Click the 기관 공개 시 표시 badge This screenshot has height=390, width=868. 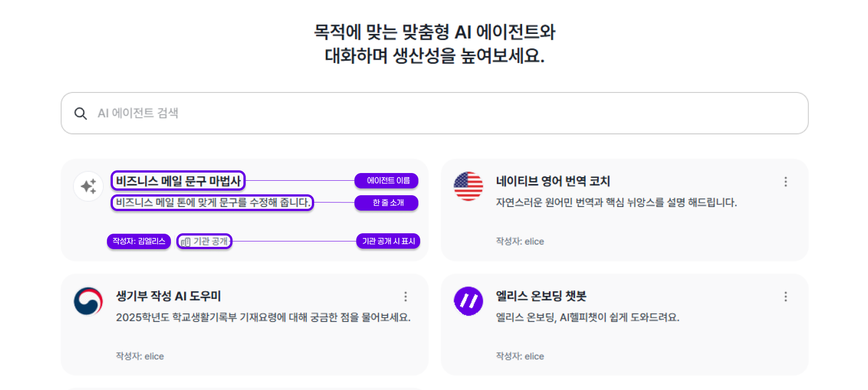tap(388, 241)
